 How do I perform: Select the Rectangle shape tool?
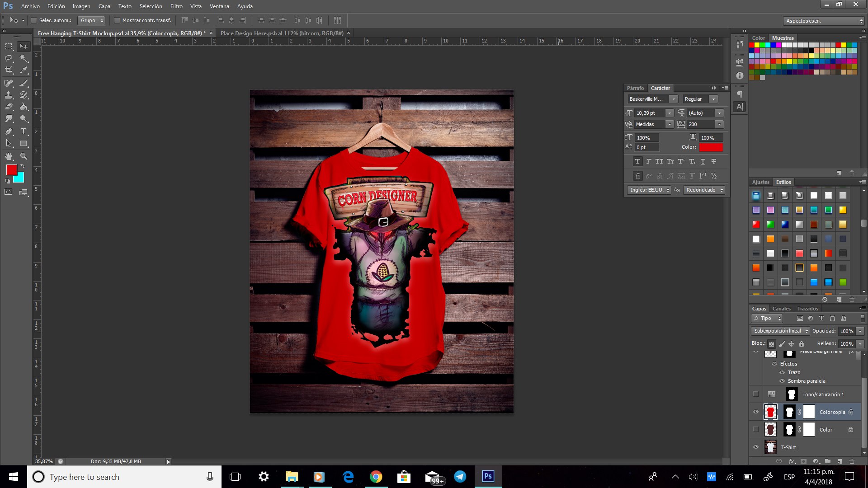(x=24, y=143)
